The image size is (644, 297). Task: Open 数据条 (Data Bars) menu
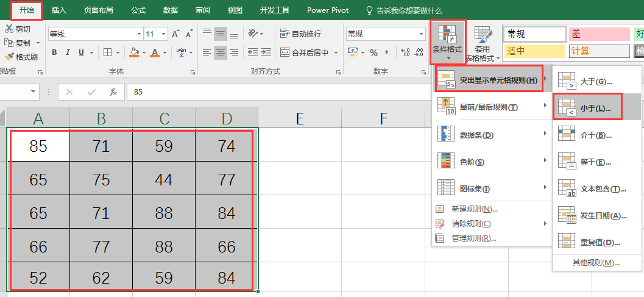pos(492,135)
